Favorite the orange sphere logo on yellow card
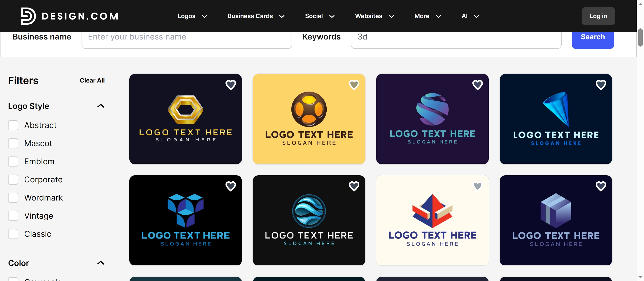Viewport: 644px width, 281px height. [x=354, y=85]
